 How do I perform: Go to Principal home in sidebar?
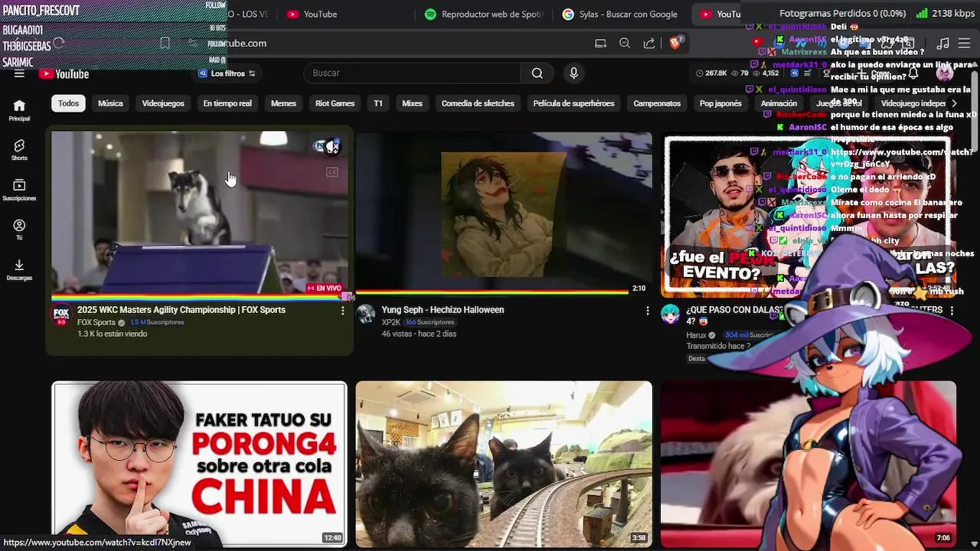19,111
